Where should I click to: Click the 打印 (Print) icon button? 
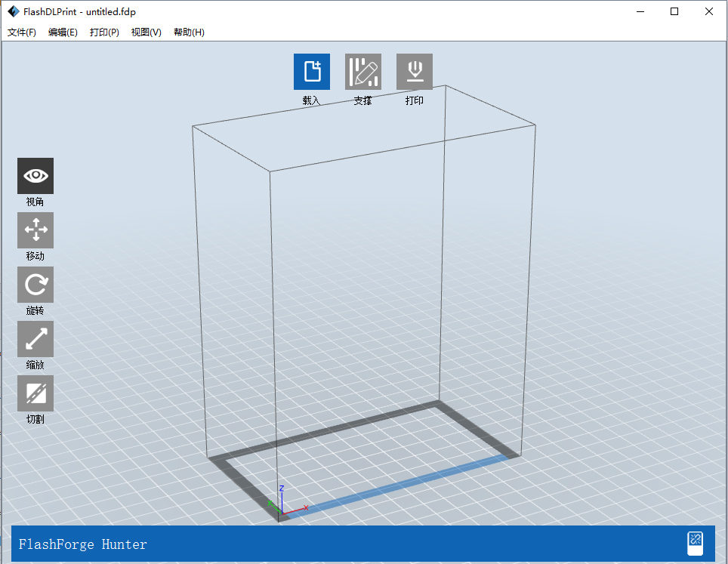415,72
